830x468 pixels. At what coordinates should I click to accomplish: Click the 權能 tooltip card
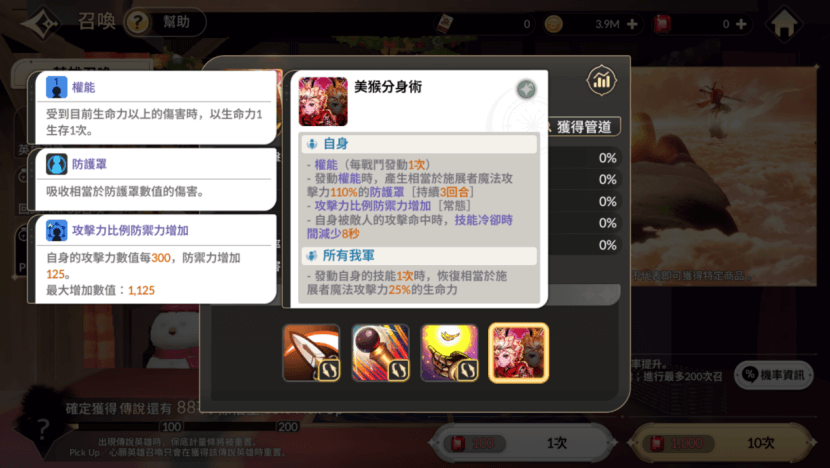click(x=154, y=107)
